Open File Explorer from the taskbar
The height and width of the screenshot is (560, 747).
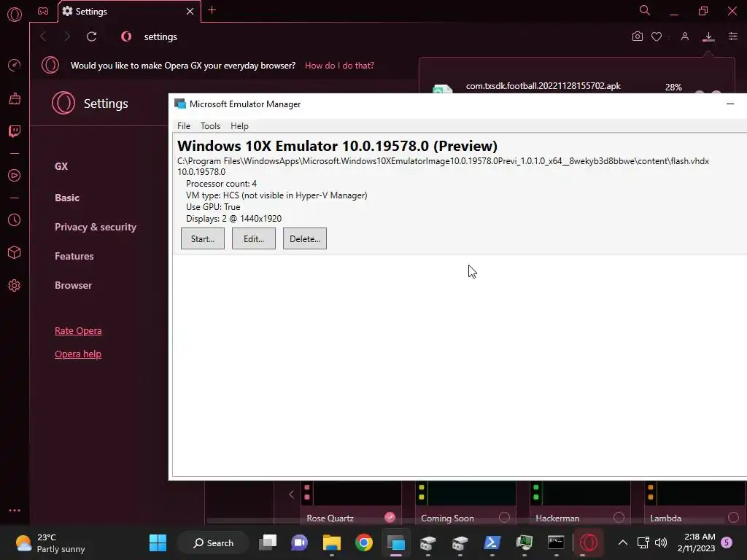click(332, 542)
